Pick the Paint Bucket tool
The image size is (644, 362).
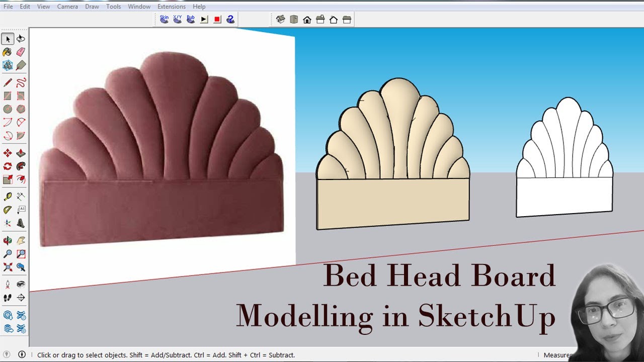pyautogui.click(x=8, y=52)
